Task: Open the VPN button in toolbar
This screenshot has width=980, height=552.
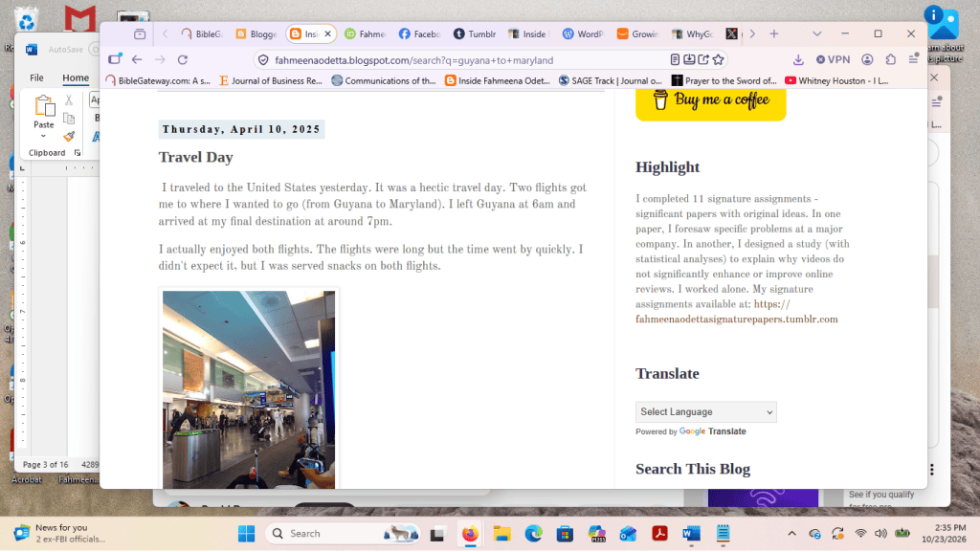Action: 833,60
